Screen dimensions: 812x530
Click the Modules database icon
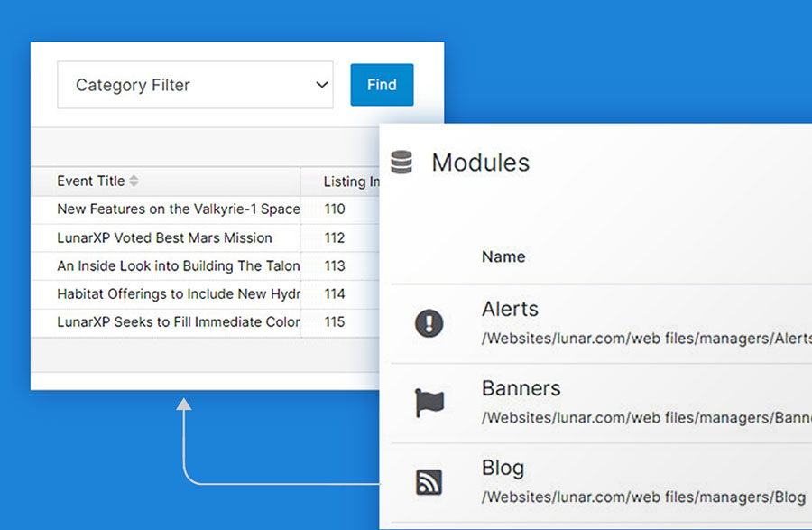pos(401,163)
